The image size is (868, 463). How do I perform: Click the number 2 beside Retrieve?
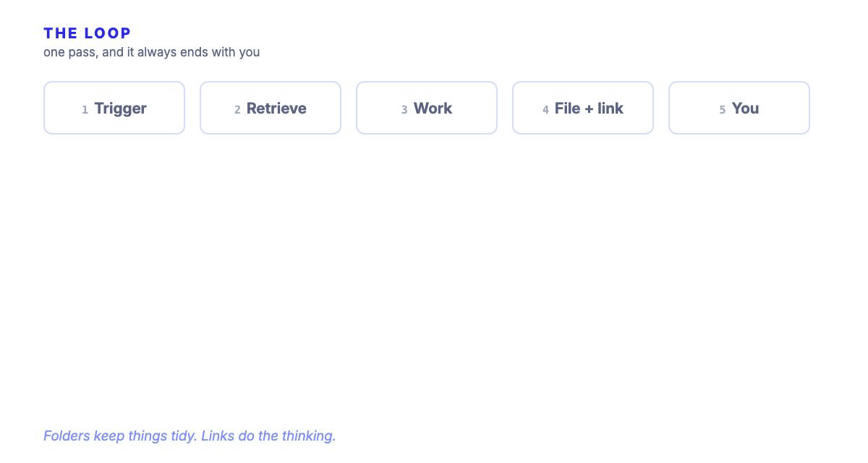tap(237, 110)
